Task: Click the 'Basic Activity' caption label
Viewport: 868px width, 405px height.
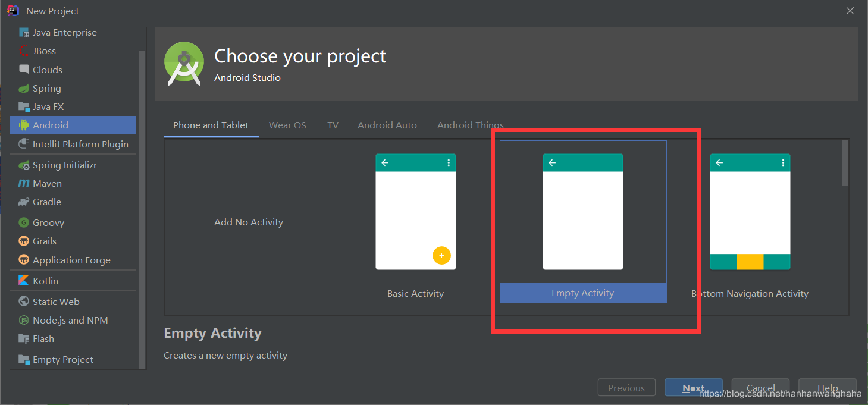Action: (416, 294)
